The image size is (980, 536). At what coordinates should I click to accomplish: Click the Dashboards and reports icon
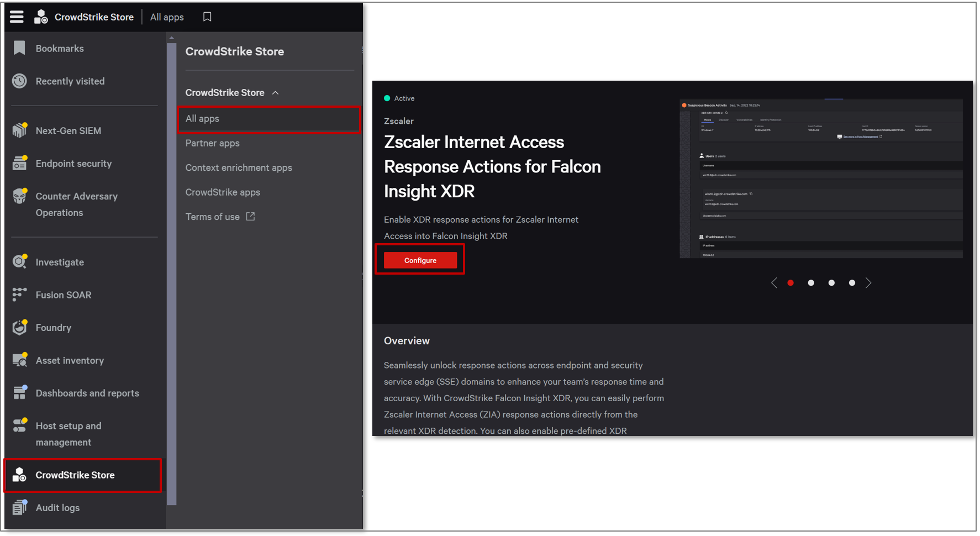coord(19,392)
